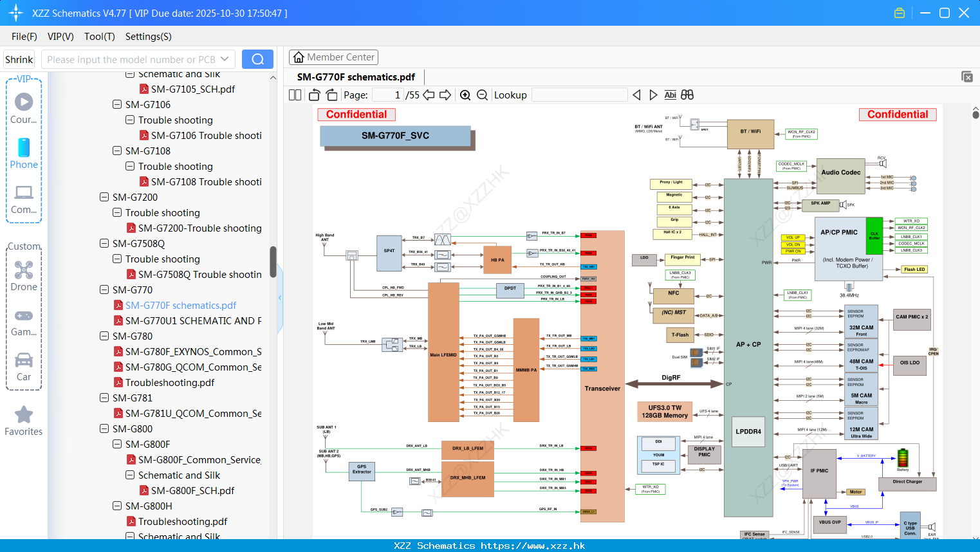Open the Game console category

coord(24,323)
